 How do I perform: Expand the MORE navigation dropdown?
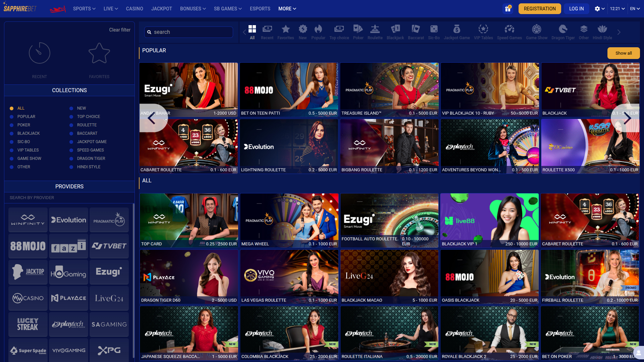point(287,9)
